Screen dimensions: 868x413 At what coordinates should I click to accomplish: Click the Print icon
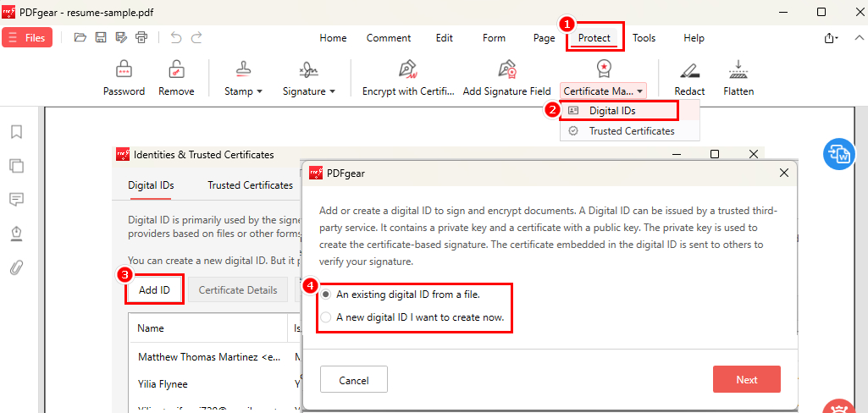141,37
